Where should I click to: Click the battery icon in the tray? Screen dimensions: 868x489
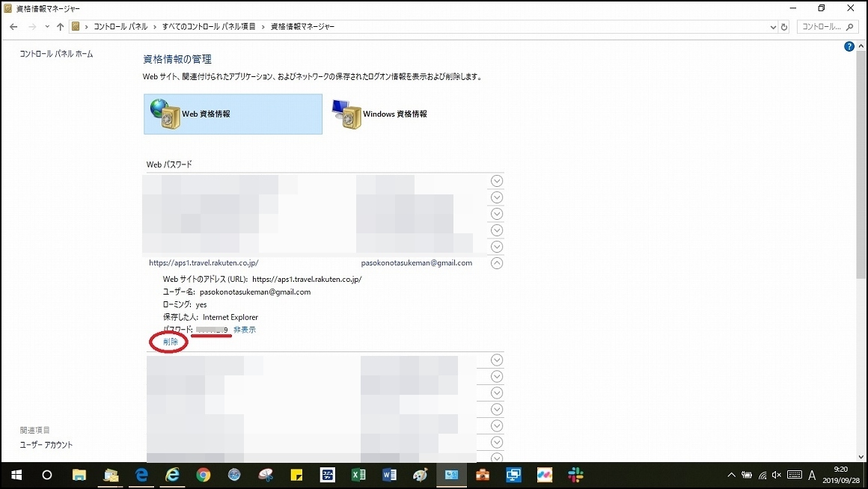pos(747,476)
